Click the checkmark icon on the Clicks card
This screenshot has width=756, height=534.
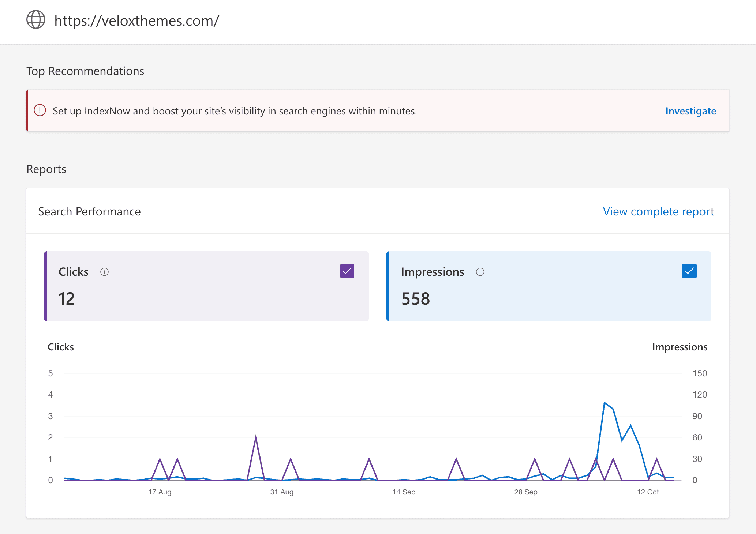[347, 271]
